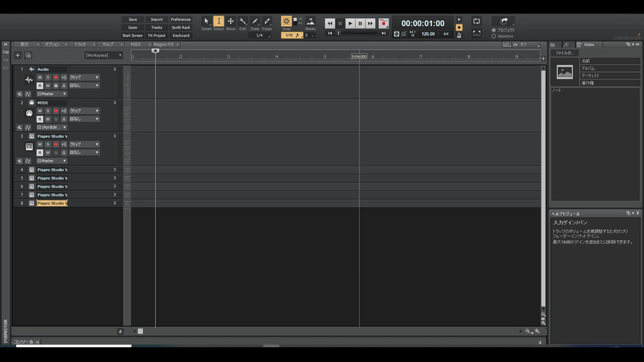
Task: Toggle Snap to grid
Action: 286,21
